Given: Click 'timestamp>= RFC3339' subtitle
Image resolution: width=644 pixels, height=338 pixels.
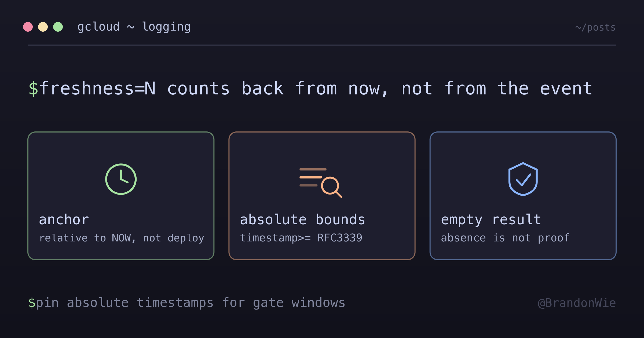Looking at the screenshot, I should 301,238.
